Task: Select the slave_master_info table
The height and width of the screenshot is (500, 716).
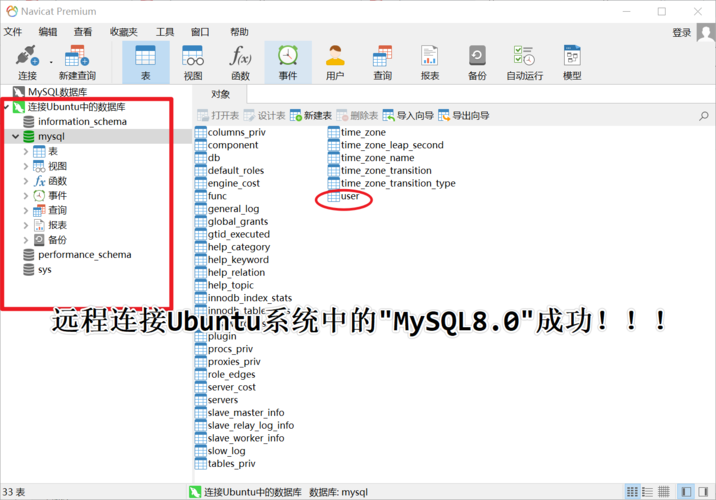Action: (x=240, y=413)
